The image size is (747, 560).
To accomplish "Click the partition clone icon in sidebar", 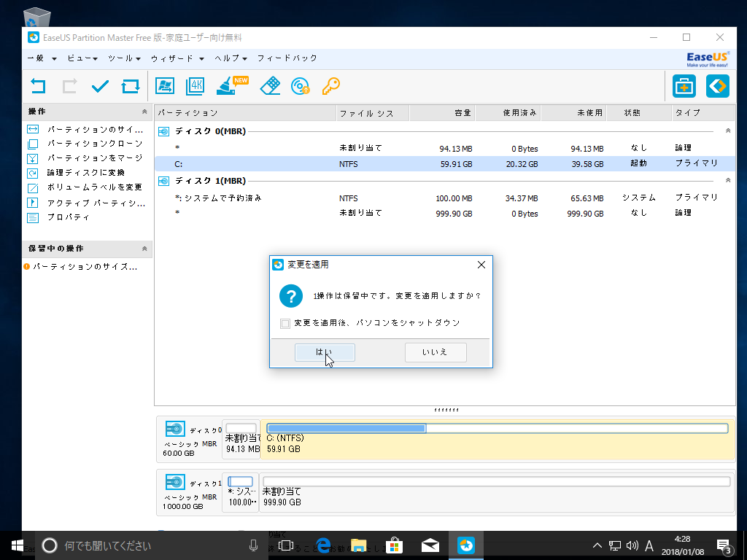I will tap(32, 144).
